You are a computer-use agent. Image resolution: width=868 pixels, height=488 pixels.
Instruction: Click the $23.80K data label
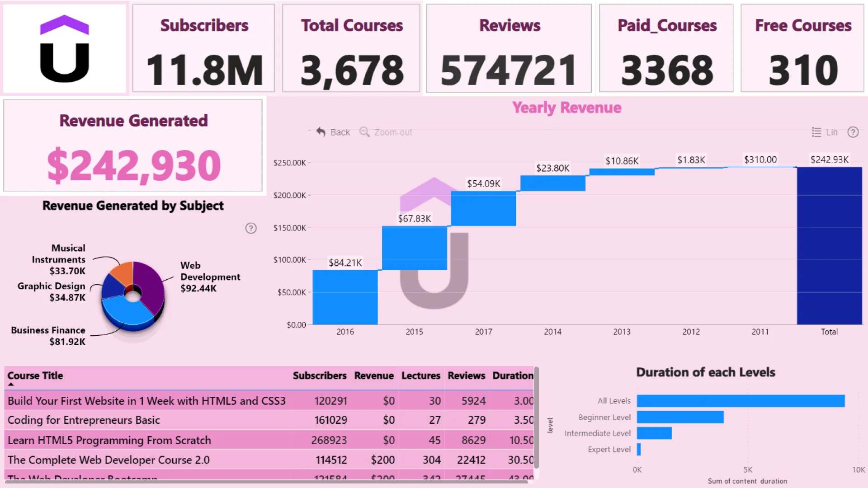click(x=552, y=168)
